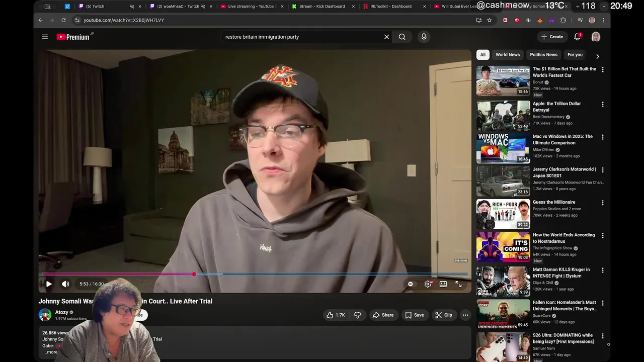This screenshot has height=362, width=644.
Task: Toggle the autoplay switch in the player
Action: pyautogui.click(x=411, y=284)
